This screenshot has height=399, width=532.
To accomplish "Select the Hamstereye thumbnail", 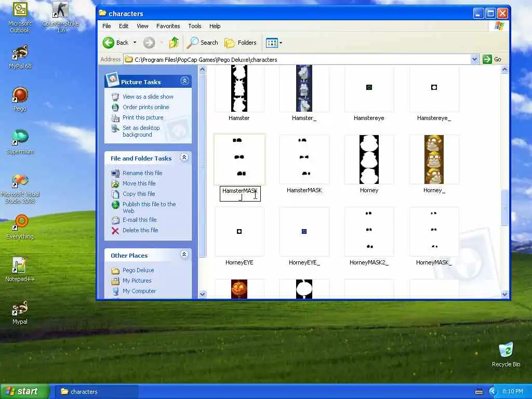I will coord(369,88).
